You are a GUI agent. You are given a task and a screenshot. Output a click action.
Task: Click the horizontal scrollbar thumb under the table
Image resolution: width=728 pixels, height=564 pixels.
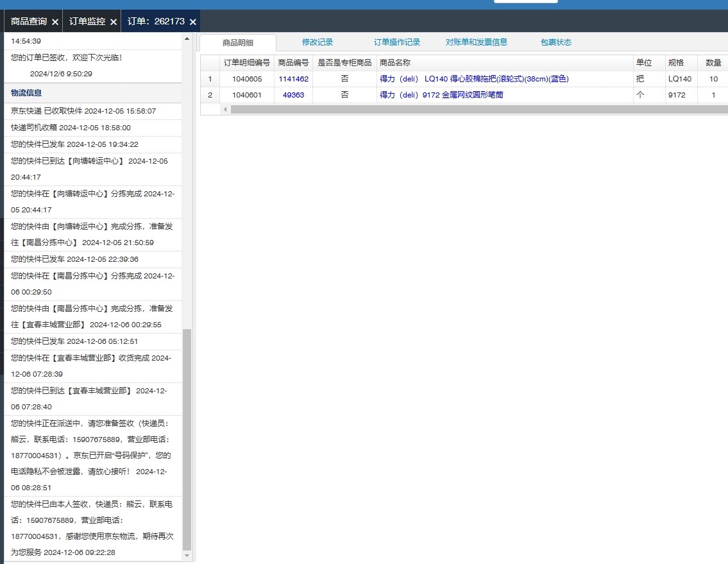(x=479, y=110)
